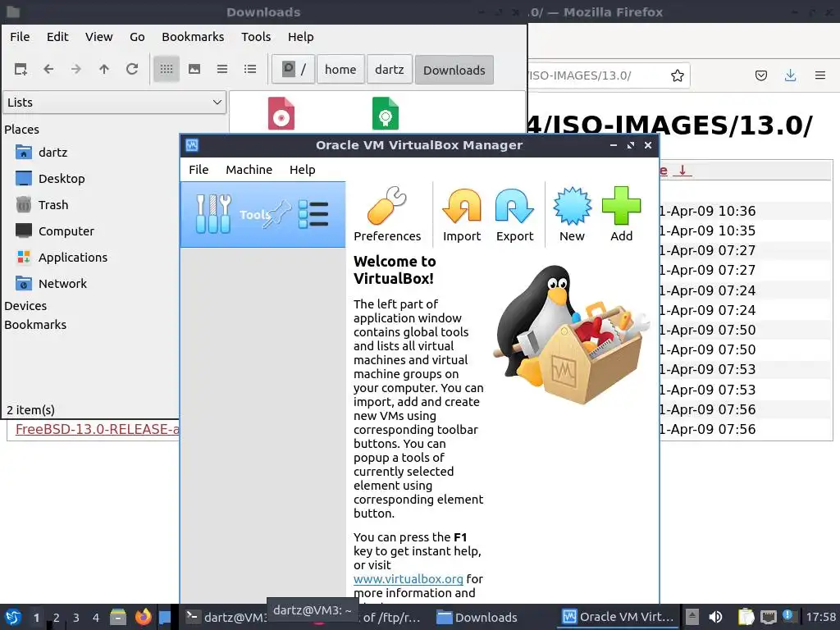
Task: Open VirtualBox Help menu
Action: point(302,169)
